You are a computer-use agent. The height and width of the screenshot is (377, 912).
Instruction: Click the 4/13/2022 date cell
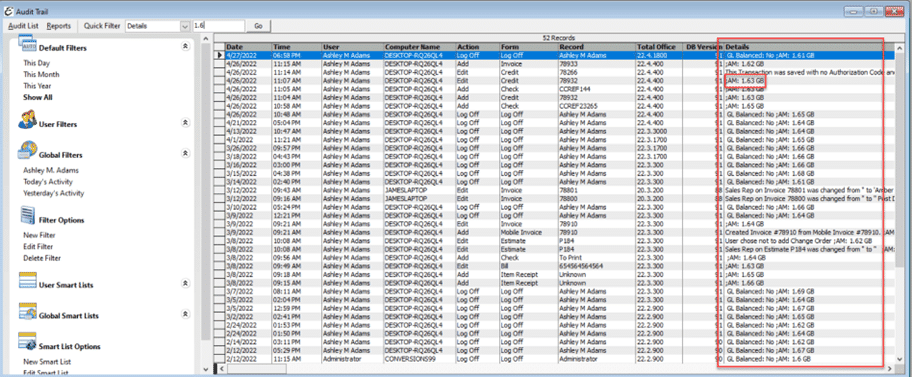pos(248,131)
